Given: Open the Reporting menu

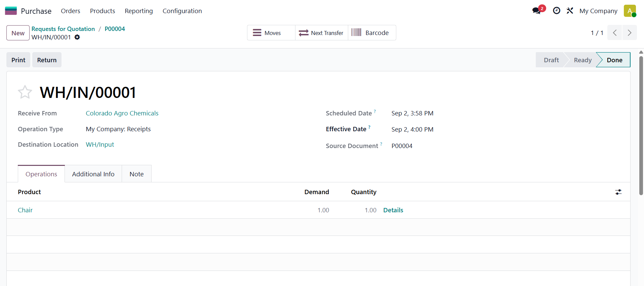Looking at the screenshot, I should click(139, 11).
